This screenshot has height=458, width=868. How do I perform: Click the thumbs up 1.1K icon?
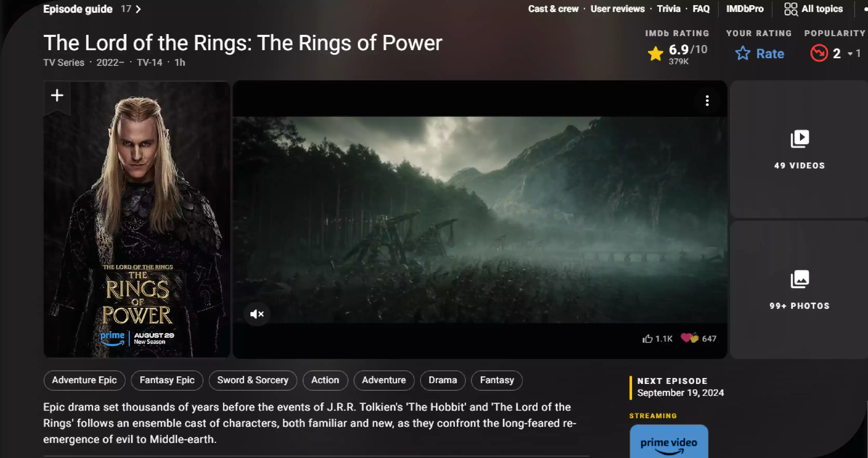click(x=646, y=338)
